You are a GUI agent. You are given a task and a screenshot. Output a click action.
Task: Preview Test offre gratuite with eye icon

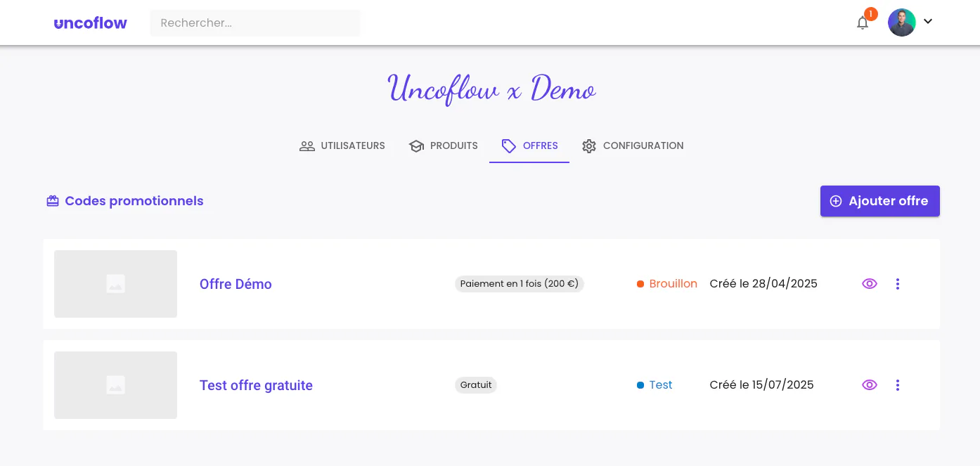[x=870, y=385]
